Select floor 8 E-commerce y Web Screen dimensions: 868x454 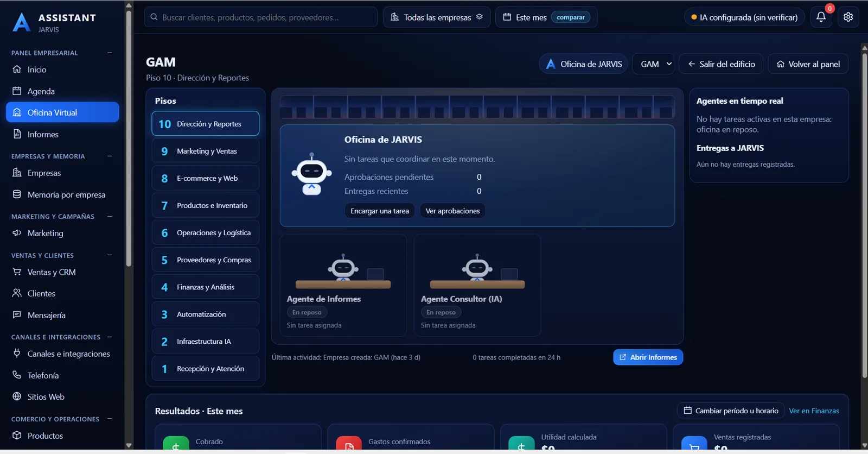206,178
